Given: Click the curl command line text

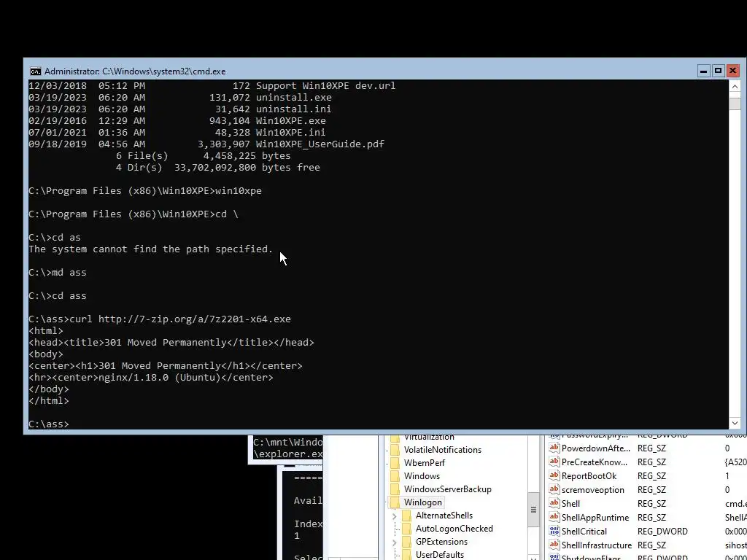Looking at the screenshot, I should coord(180,319).
